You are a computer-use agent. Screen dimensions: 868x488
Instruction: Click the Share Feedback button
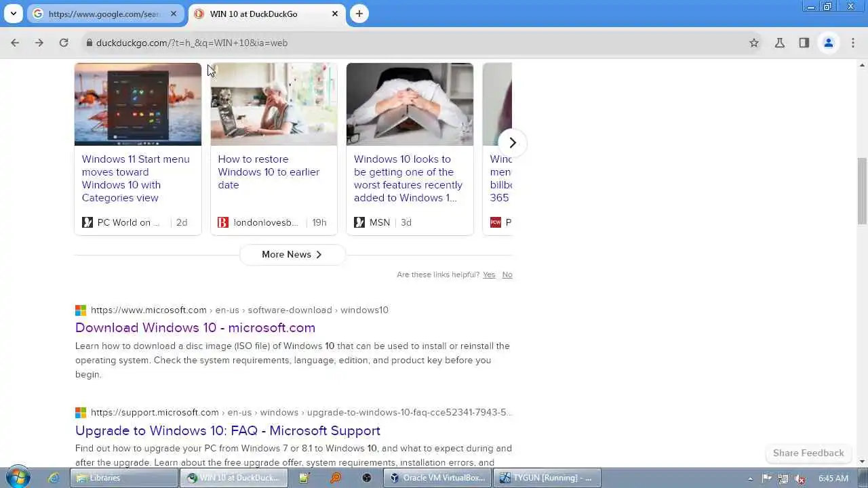808,453
